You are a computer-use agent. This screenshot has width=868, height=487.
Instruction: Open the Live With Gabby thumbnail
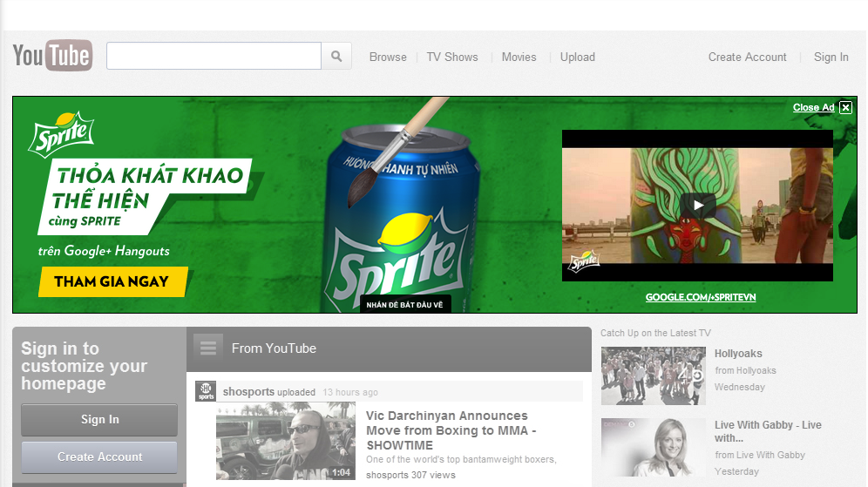(654, 447)
